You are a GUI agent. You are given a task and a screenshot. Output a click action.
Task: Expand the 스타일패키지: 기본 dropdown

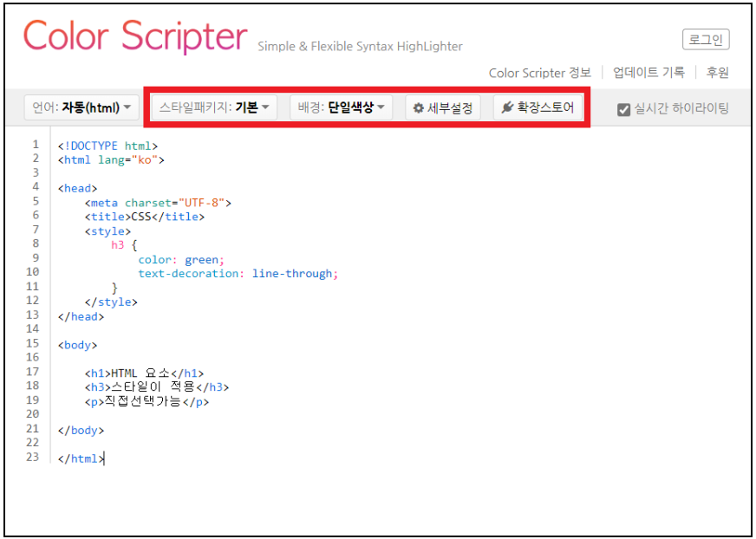(214, 107)
